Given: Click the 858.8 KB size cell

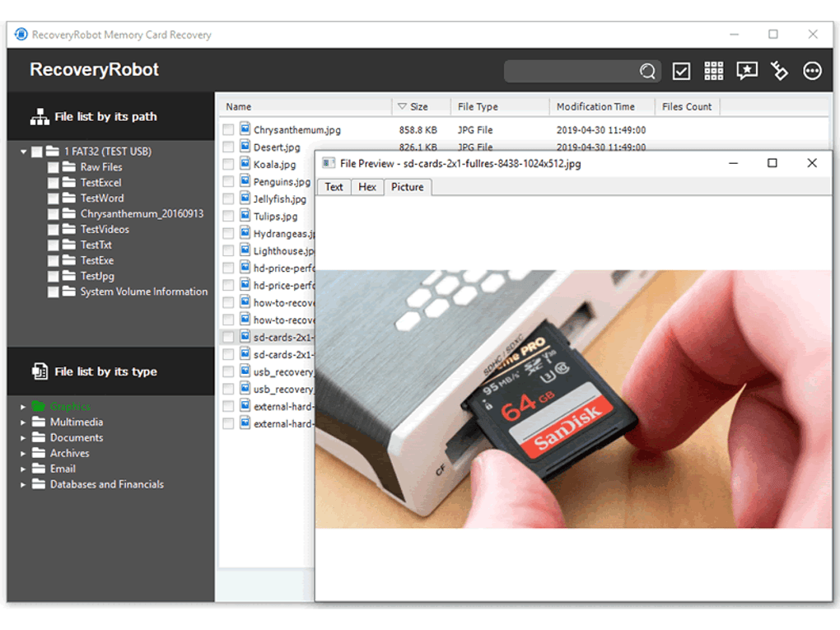Looking at the screenshot, I should point(418,129).
